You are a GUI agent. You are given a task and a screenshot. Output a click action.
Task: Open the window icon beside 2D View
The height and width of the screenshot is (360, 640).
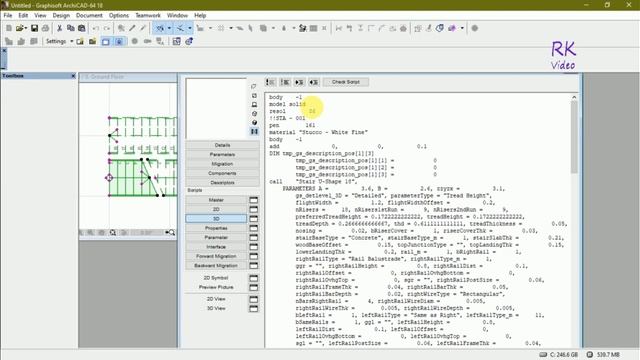click(253, 299)
